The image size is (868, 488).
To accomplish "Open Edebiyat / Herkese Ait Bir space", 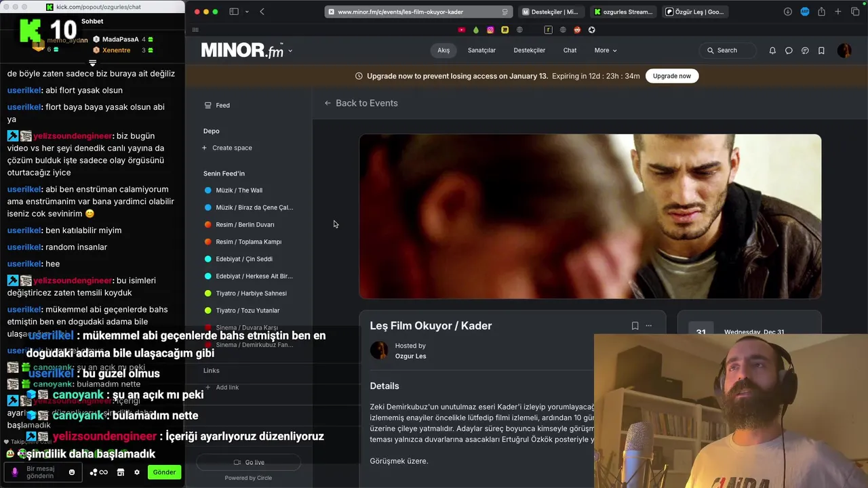I will (x=249, y=276).
